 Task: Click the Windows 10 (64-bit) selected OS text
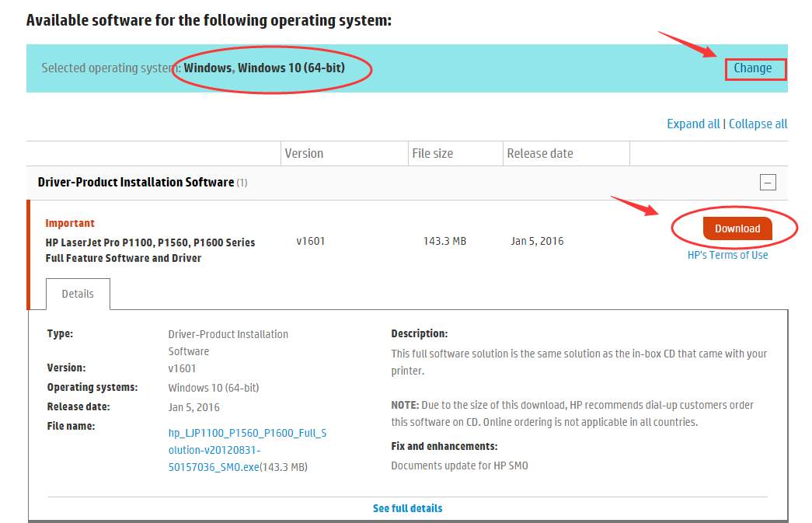(x=264, y=68)
